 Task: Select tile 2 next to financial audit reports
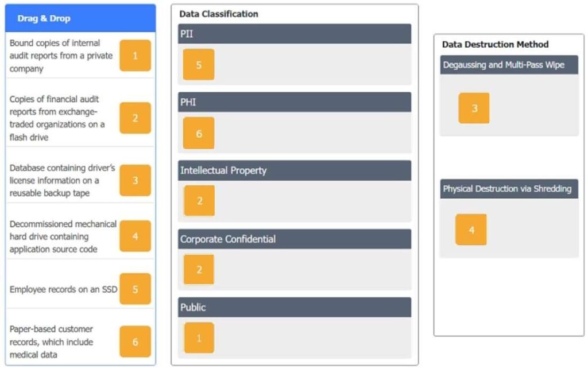coord(135,118)
